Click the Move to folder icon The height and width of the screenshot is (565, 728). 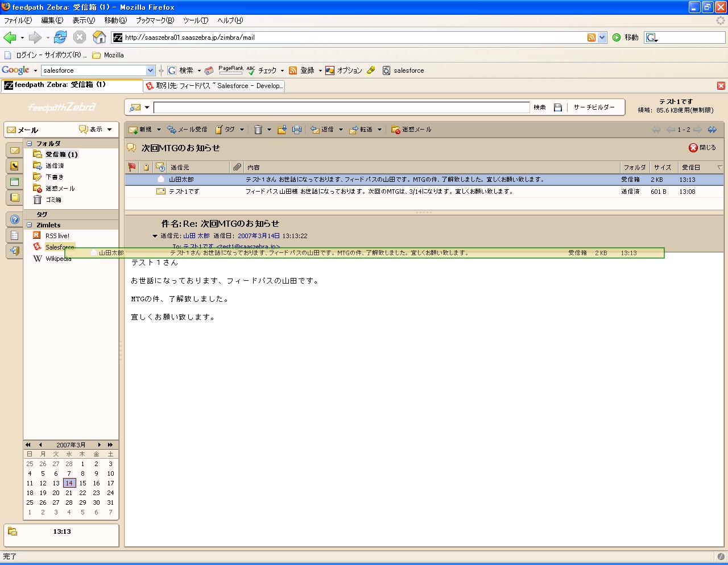pyautogui.click(x=282, y=130)
